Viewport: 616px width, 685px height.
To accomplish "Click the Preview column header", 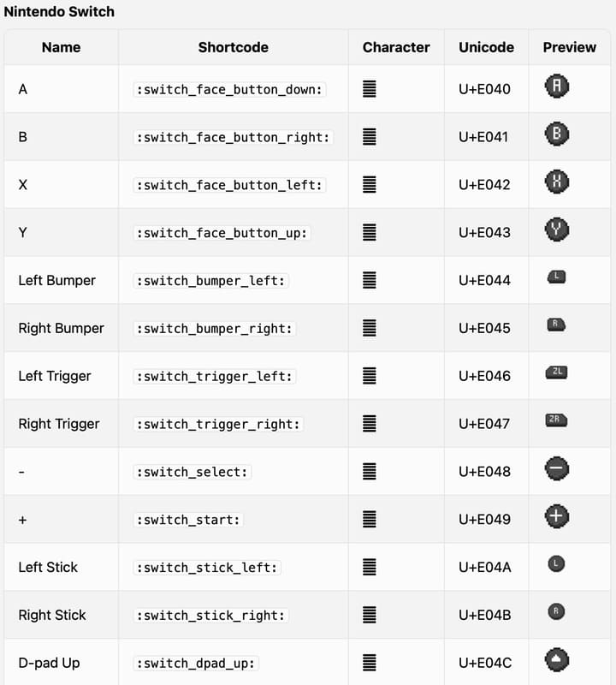I will coord(569,47).
